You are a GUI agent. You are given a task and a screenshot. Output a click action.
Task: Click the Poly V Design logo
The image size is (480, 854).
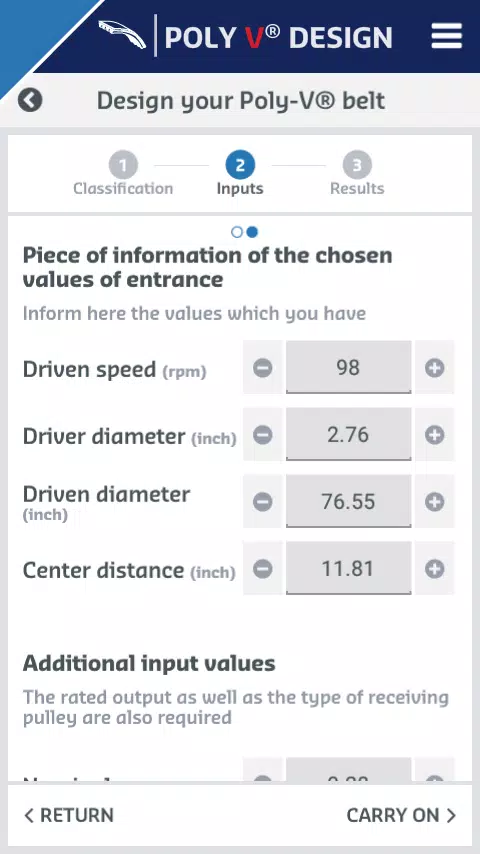click(x=245, y=36)
